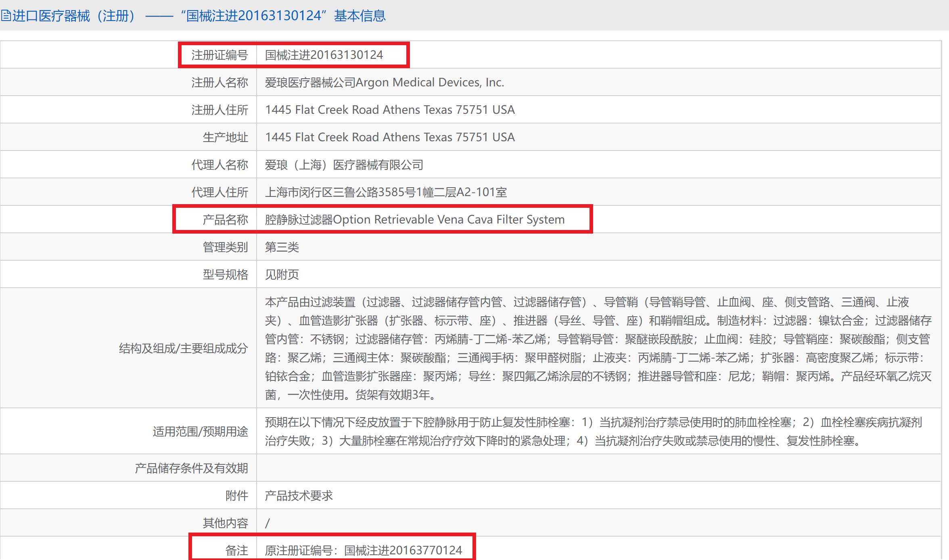949x560 pixels.
Task: Open the 产品技术要求 attachment entry
Action: click(x=299, y=495)
